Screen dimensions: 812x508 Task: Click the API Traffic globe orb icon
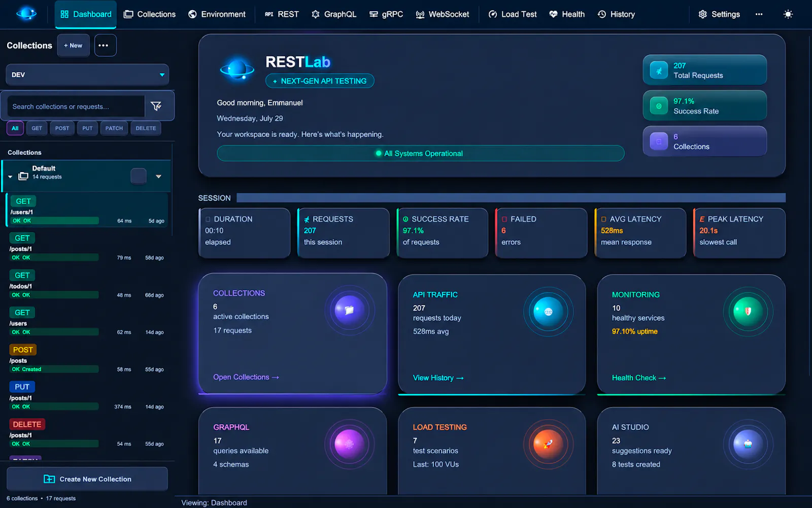[548, 312]
